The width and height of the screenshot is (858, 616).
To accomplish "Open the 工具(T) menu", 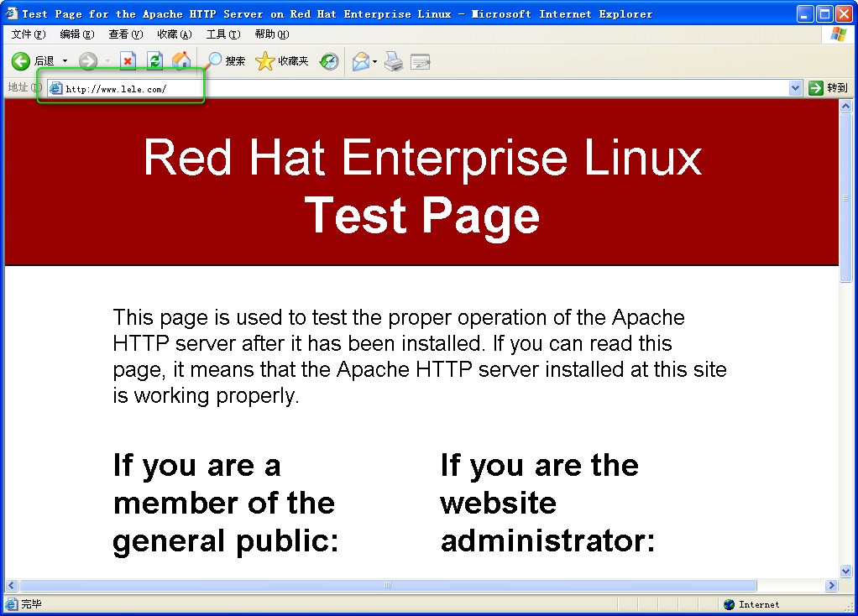I will click(x=223, y=34).
